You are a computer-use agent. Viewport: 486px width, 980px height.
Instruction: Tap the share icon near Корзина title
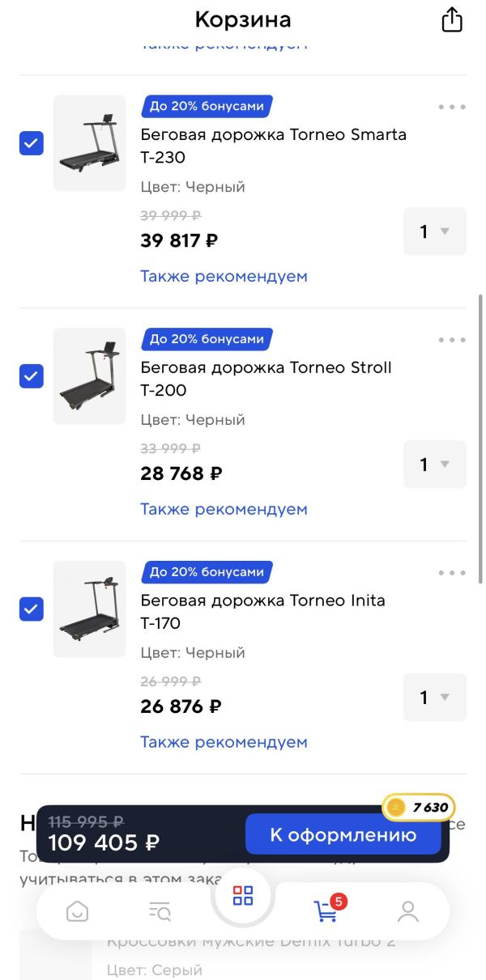click(451, 20)
